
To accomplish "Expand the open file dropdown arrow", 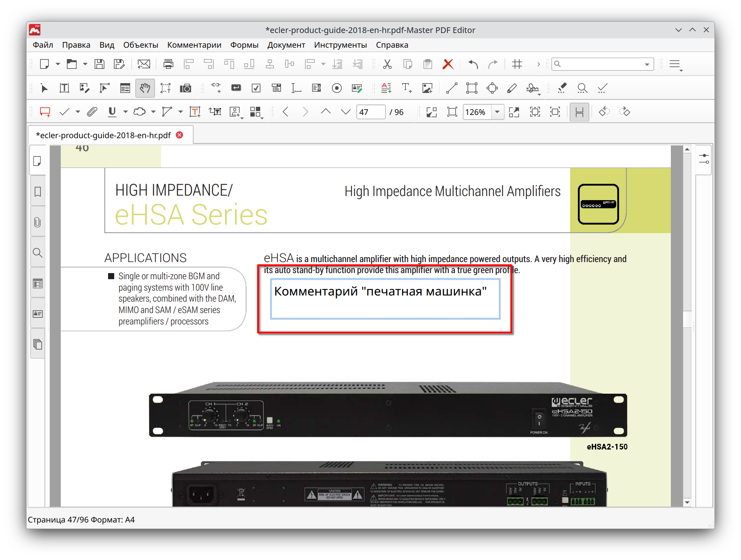I will (85, 64).
